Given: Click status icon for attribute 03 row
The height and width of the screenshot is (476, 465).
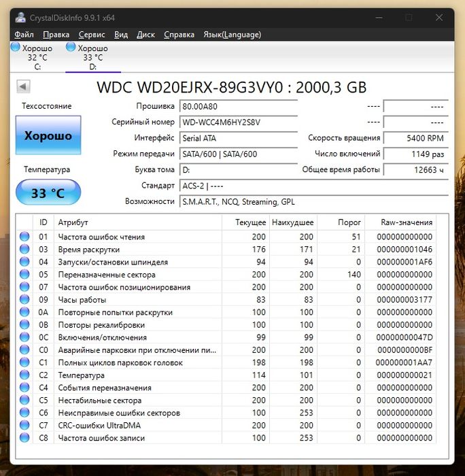Looking at the screenshot, I should pos(24,250).
